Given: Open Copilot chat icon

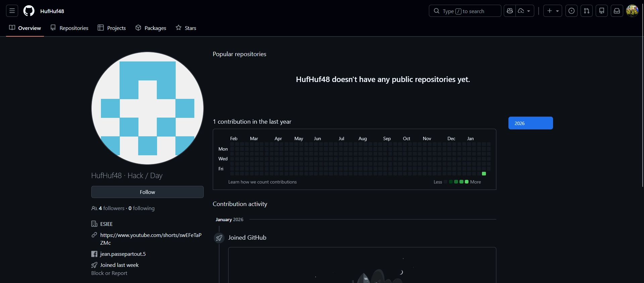Looking at the screenshot, I should (510, 11).
